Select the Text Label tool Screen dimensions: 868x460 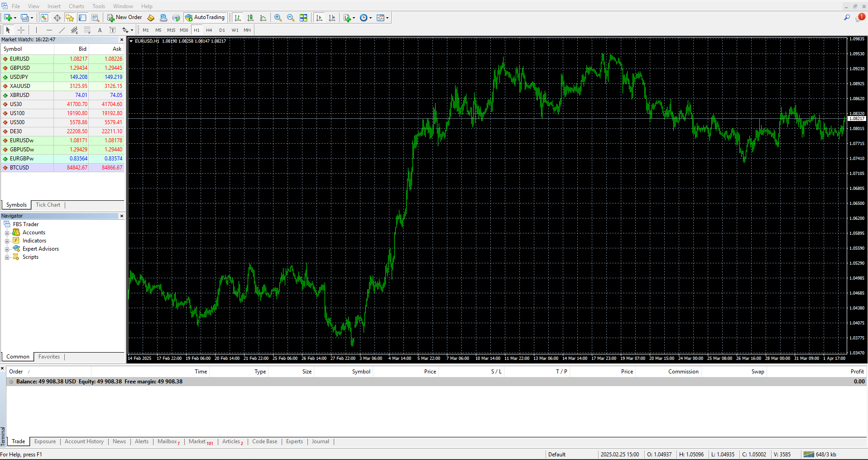(x=112, y=30)
